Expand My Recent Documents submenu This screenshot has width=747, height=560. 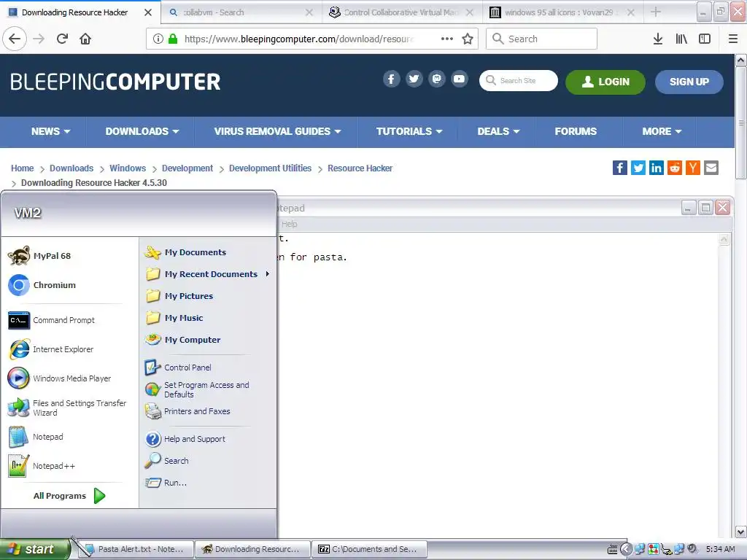pyautogui.click(x=206, y=274)
